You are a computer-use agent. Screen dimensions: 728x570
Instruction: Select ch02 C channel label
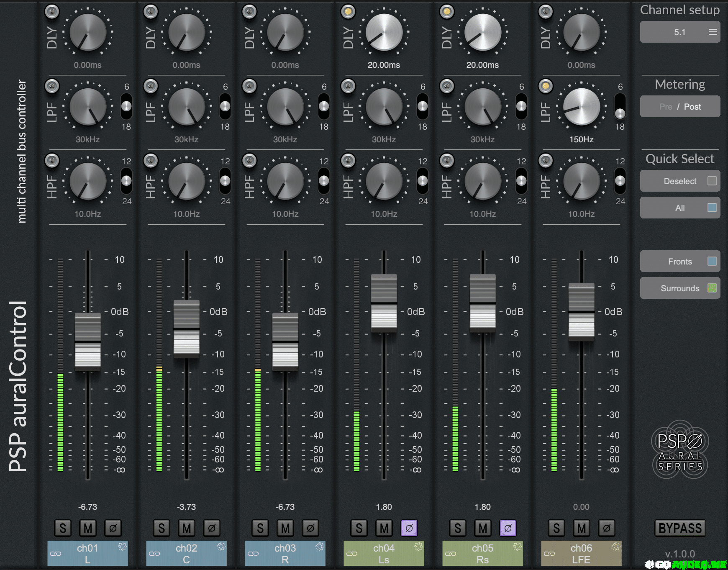(187, 553)
